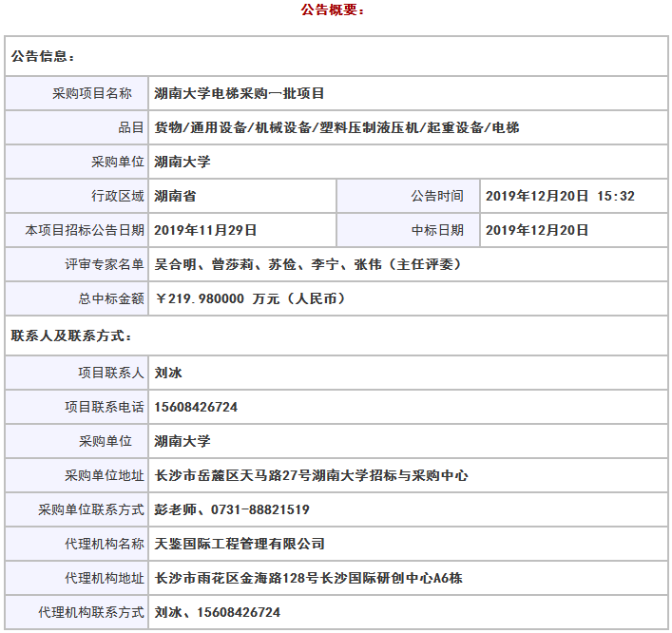Click the project phone number 15608426724
The width and height of the screenshot is (672, 633).
196,407
